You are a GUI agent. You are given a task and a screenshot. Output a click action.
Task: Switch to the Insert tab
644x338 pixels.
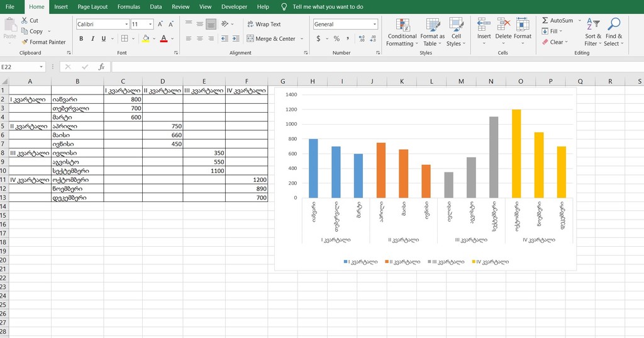click(61, 6)
